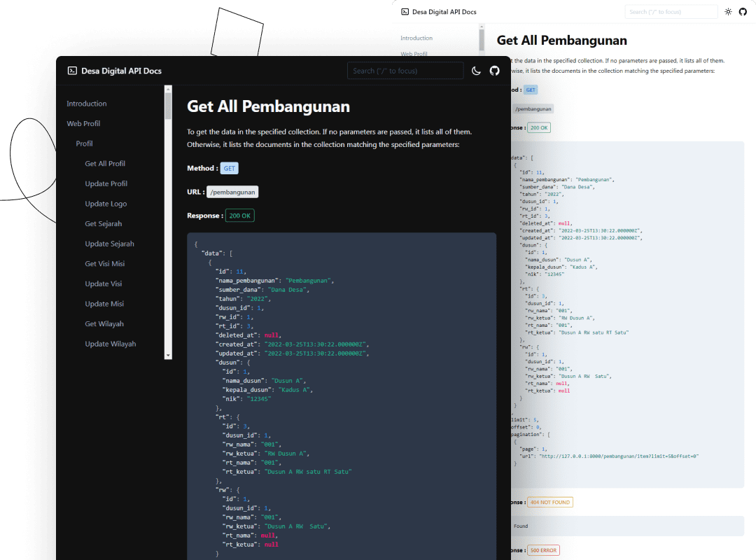The image size is (756, 560).
Task: Click the sidebar scrollbar down arrow
Action: point(168,356)
